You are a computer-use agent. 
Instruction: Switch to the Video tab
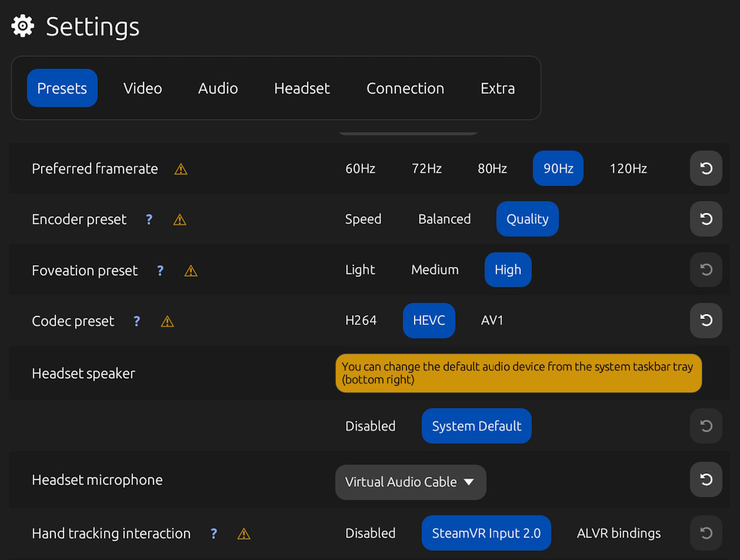click(x=142, y=88)
